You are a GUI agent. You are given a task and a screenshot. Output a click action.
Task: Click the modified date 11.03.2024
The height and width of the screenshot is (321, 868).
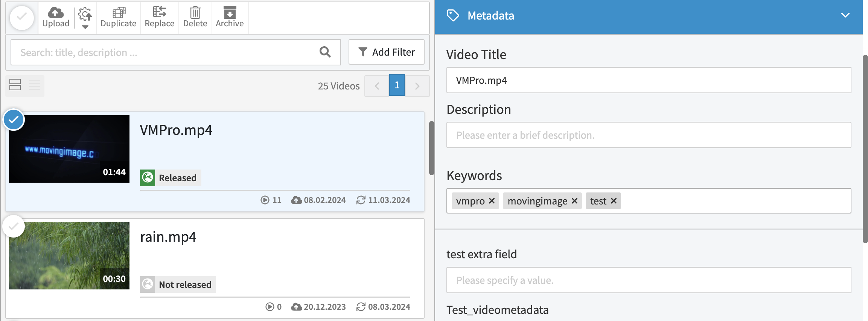[x=389, y=200]
